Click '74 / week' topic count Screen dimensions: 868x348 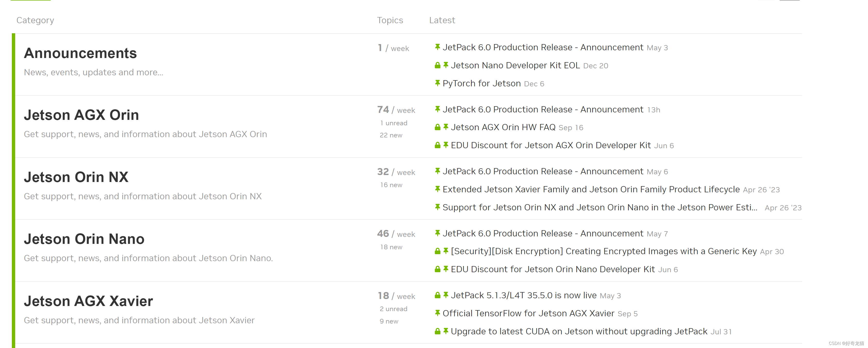click(396, 110)
